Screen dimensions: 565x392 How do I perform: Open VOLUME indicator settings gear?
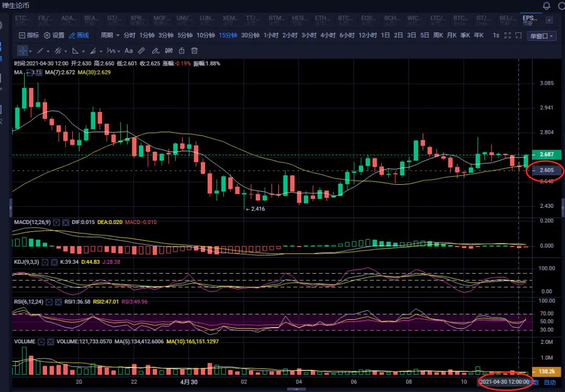coord(41,342)
